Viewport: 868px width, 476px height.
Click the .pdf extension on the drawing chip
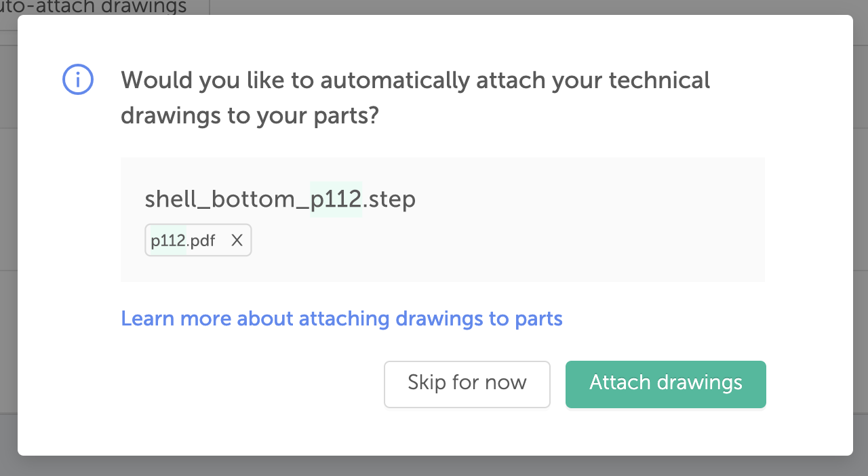(x=201, y=241)
